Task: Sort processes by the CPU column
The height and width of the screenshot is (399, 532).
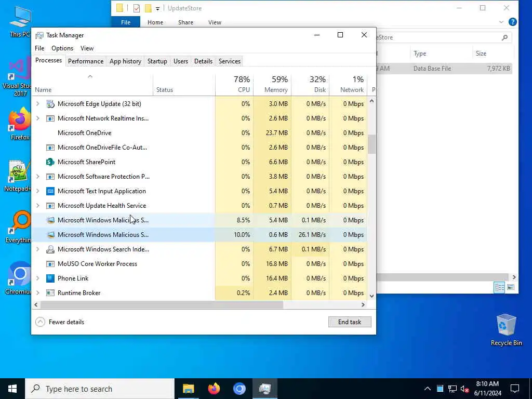Action: click(234, 85)
